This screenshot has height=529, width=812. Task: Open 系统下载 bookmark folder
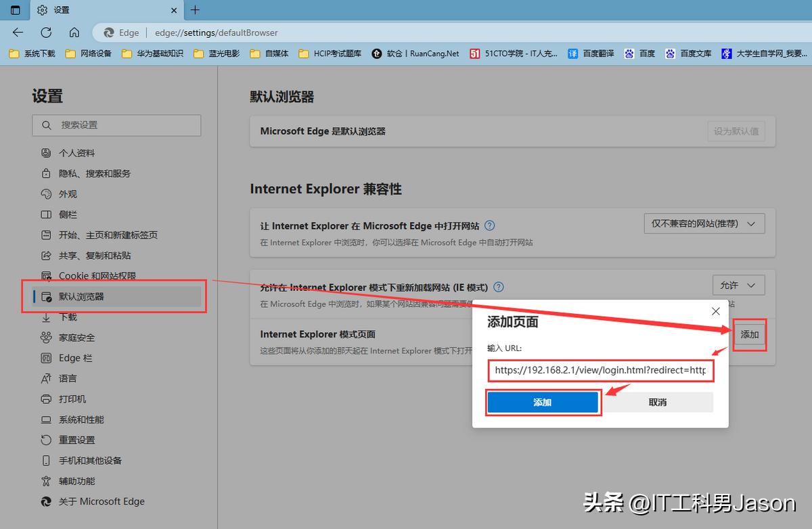click(32, 53)
